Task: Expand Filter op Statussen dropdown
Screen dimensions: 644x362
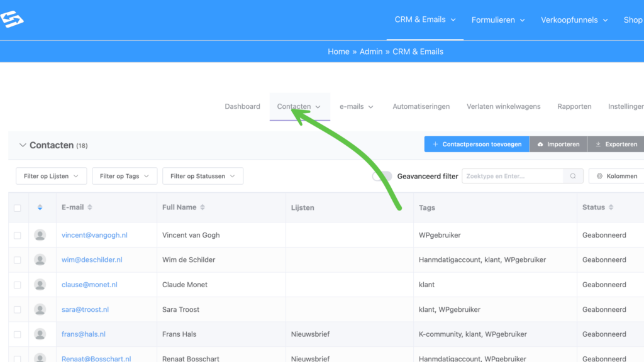Action: [203, 177]
